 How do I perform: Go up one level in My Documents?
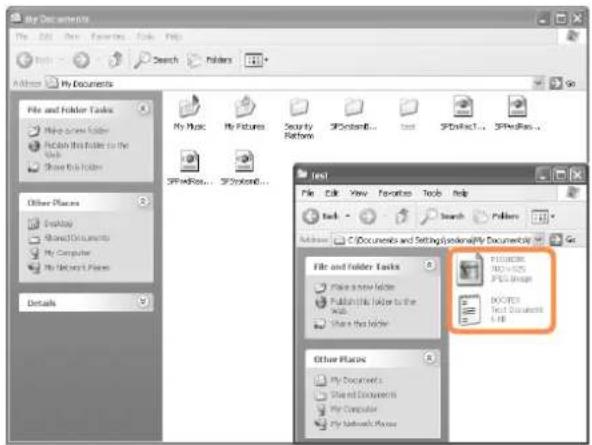click(x=116, y=60)
